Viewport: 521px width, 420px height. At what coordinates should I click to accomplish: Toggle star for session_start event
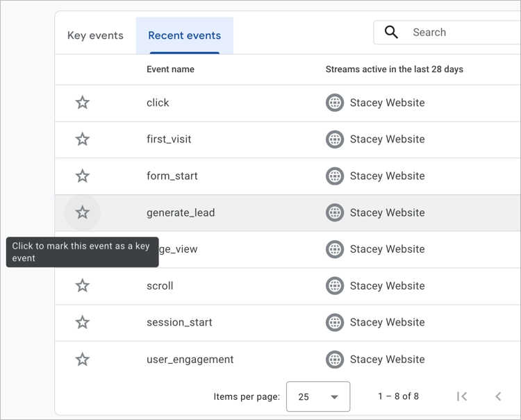(x=83, y=322)
